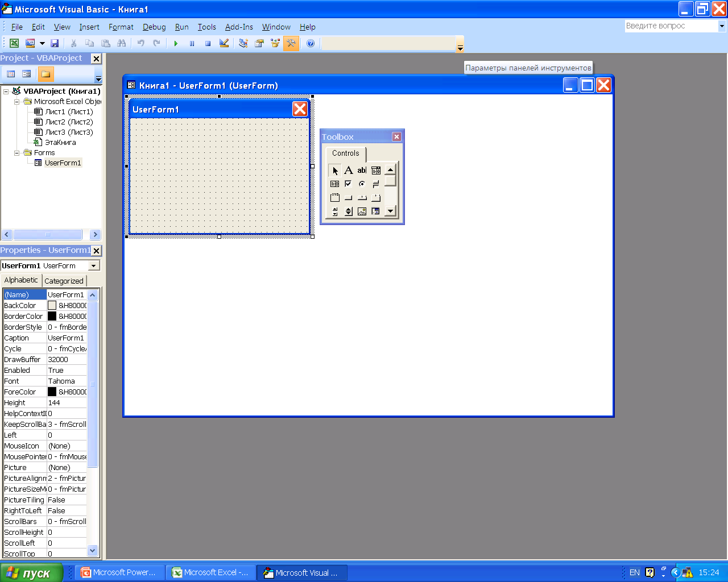Open Find with the binoculars icon
Screen dimensions: 728x582
tap(121, 43)
